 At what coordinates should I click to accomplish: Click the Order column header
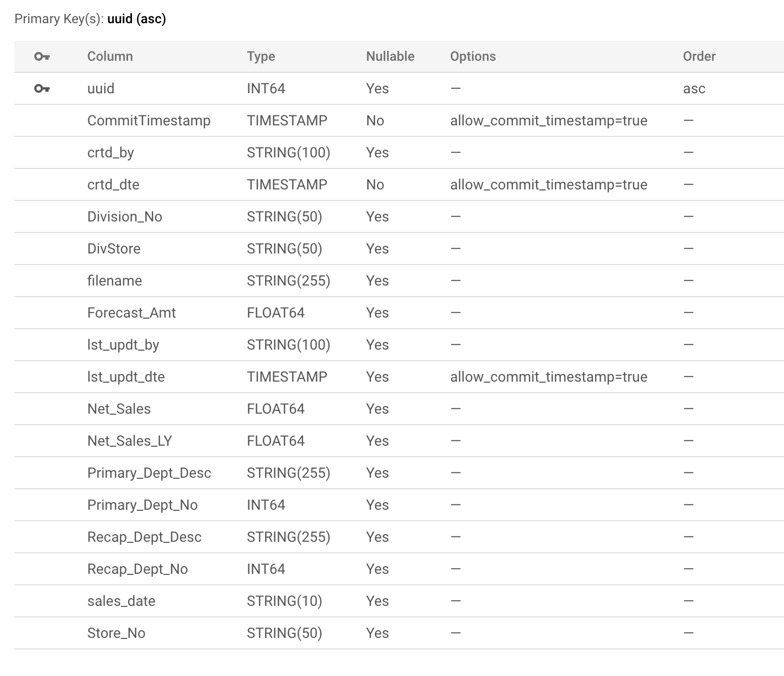(699, 56)
